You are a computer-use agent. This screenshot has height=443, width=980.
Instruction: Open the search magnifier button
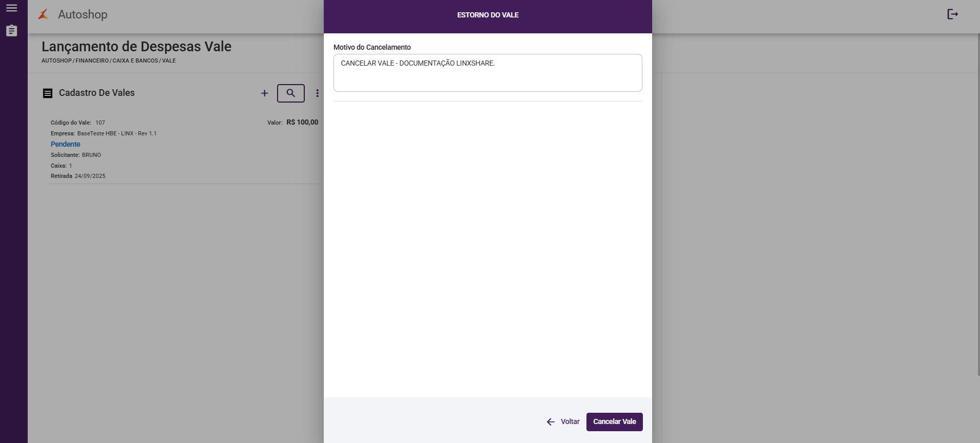pos(291,93)
